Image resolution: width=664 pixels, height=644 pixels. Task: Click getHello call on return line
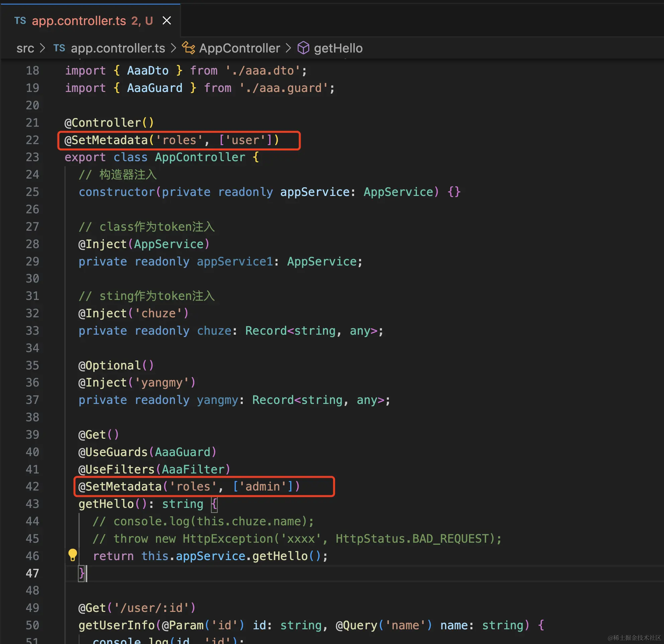[280, 556]
